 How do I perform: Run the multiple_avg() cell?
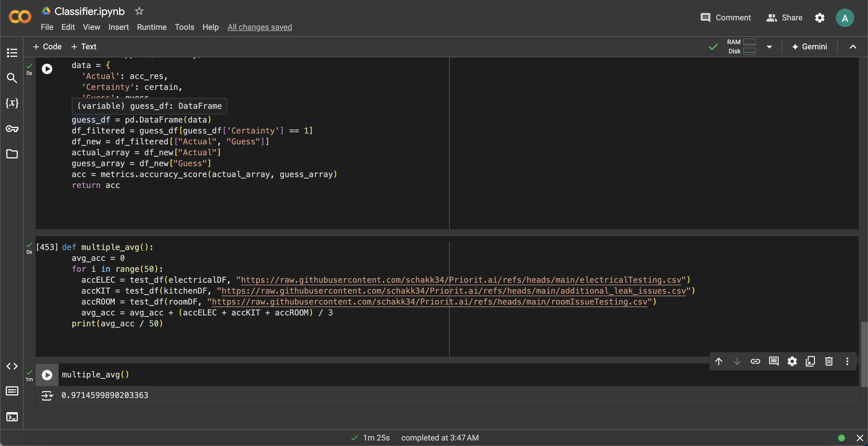point(47,375)
